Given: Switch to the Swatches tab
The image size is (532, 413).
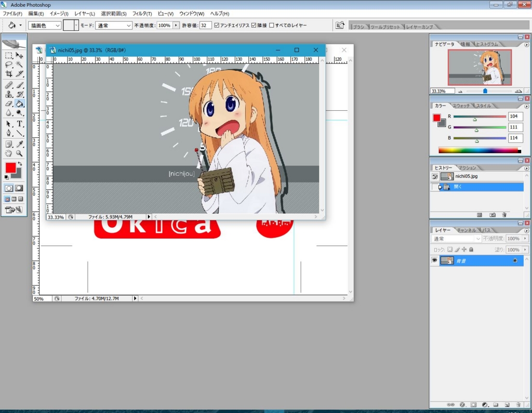Looking at the screenshot, I should point(461,106).
